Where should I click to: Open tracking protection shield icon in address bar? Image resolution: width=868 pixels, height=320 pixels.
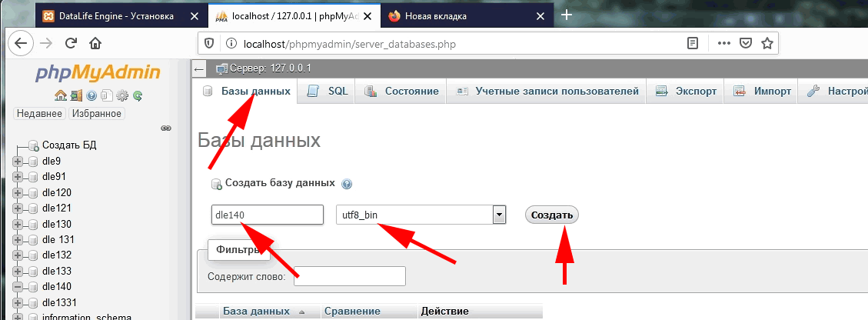(x=209, y=43)
